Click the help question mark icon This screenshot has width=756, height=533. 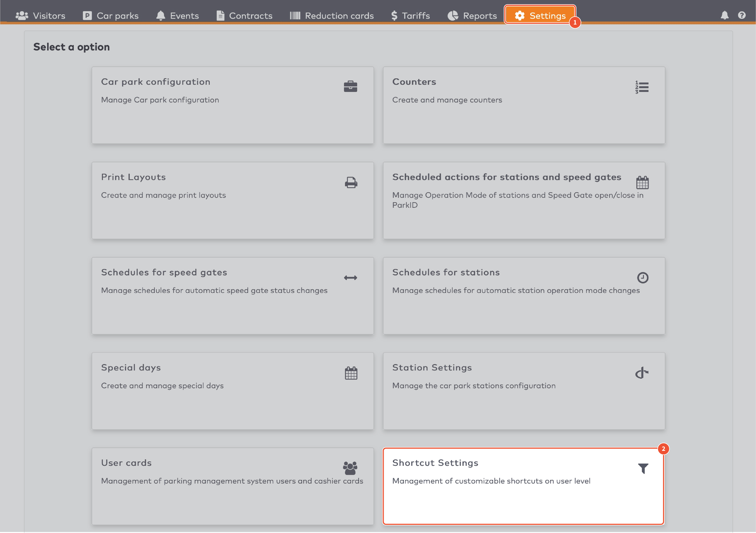(x=742, y=15)
